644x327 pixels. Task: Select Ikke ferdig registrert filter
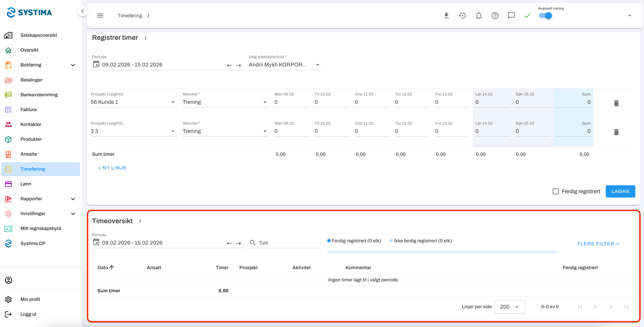[421, 241]
